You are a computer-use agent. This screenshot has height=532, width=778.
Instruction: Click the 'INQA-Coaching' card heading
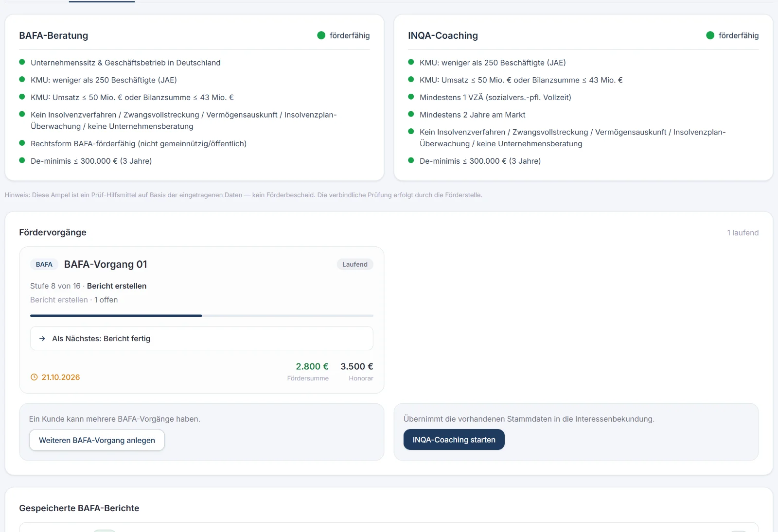click(443, 35)
